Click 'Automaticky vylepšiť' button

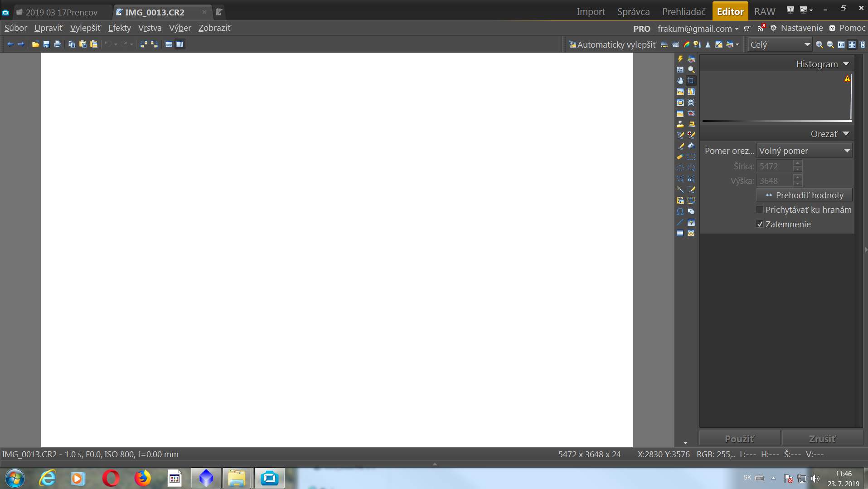(612, 44)
